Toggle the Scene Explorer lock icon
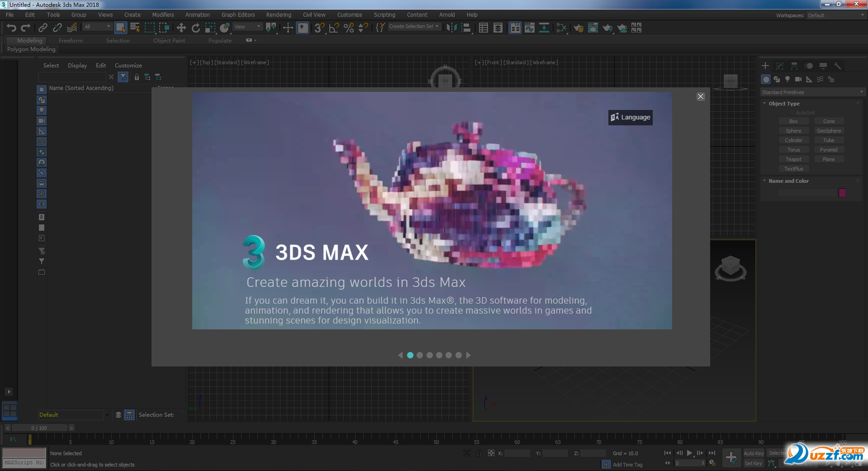Image resolution: width=868 pixels, height=471 pixels. (x=137, y=77)
